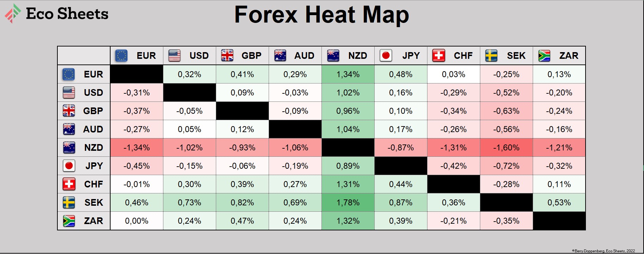Viewport: 644px width, 254px height.
Task: Select the USD flag in the row labels
Action: tap(69, 93)
